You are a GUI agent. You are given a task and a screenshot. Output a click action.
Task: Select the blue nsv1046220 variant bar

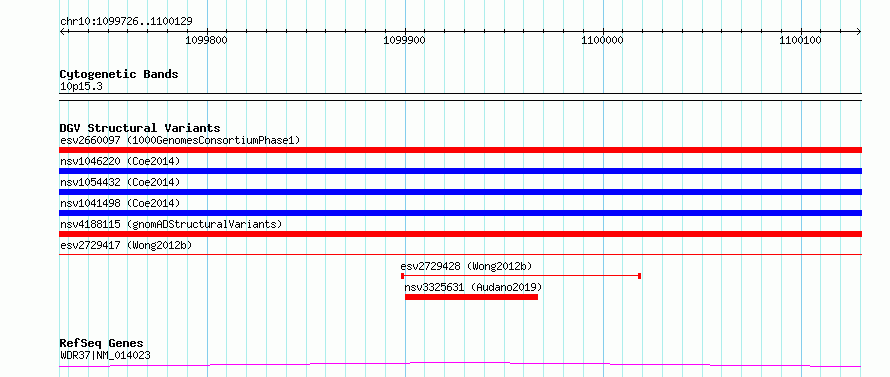pyautogui.click(x=460, y=171)
